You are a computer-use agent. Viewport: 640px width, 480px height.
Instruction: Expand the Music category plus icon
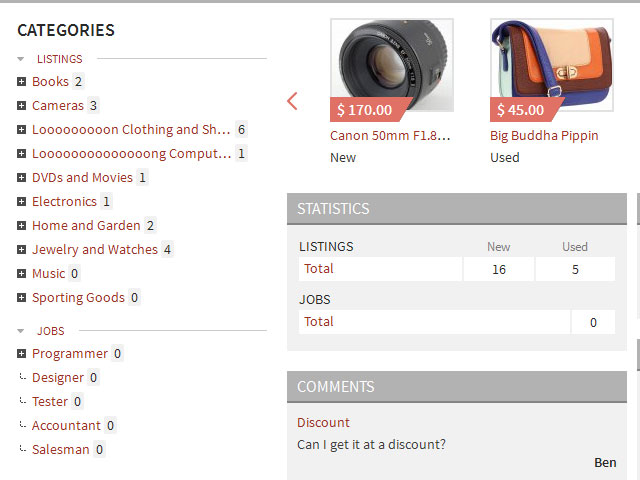(21, 273)
